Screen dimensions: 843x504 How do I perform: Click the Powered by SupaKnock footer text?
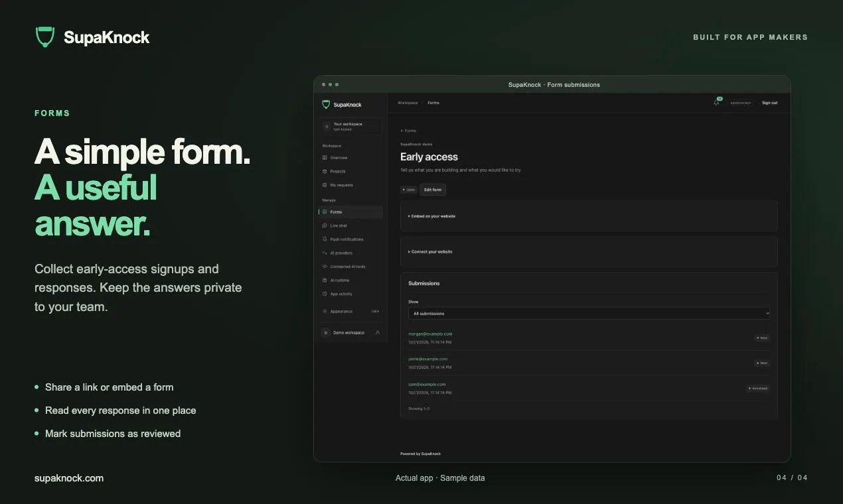(x=420, y=454)
